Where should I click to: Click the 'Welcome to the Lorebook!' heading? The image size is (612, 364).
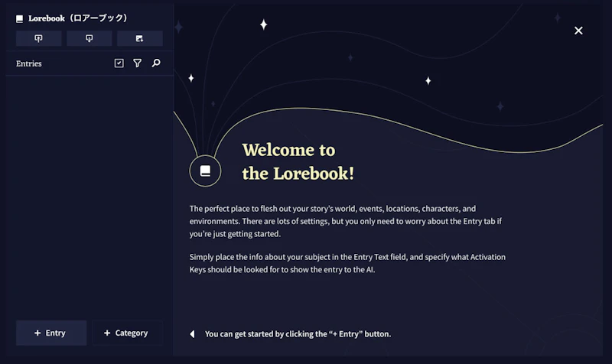point(298,161)
